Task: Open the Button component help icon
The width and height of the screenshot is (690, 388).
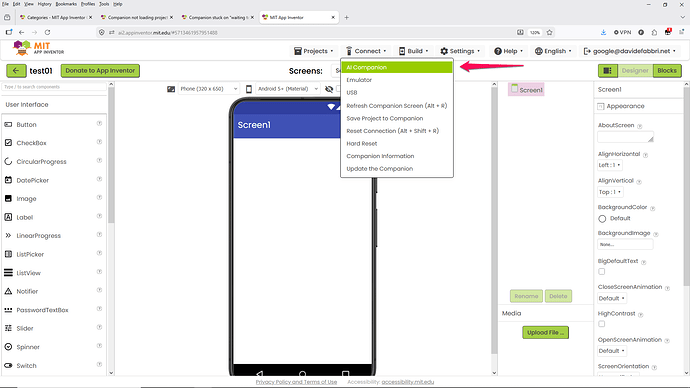Action: click(x=99, y=124)
